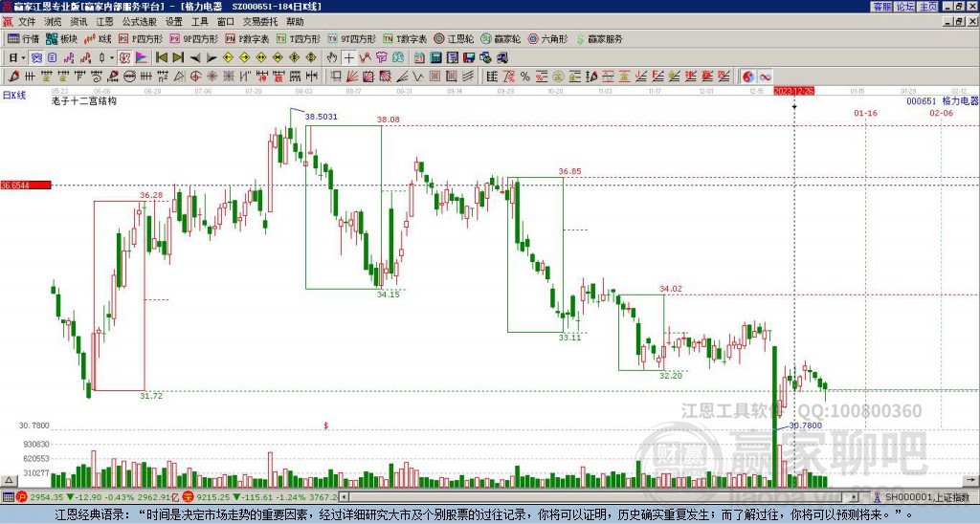Viewport: 980px width, 524px height.
Task: Open the 设置 menu
Action: point(174,22)
